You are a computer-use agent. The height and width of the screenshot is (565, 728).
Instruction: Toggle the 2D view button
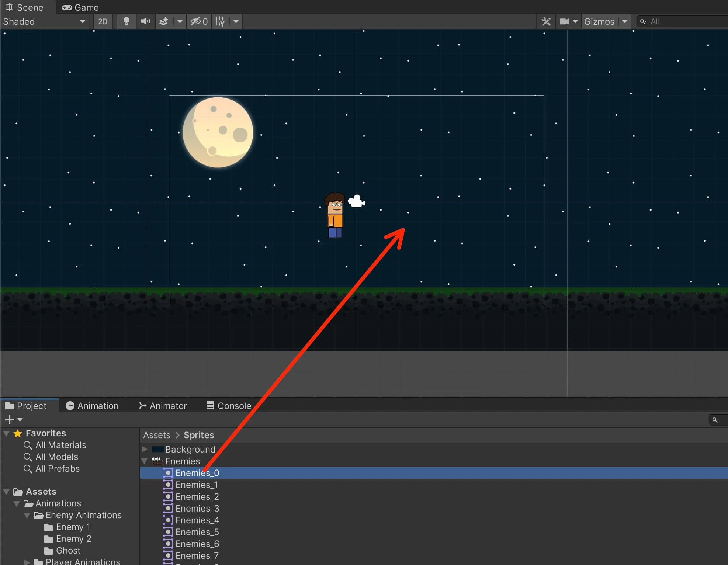103,21
